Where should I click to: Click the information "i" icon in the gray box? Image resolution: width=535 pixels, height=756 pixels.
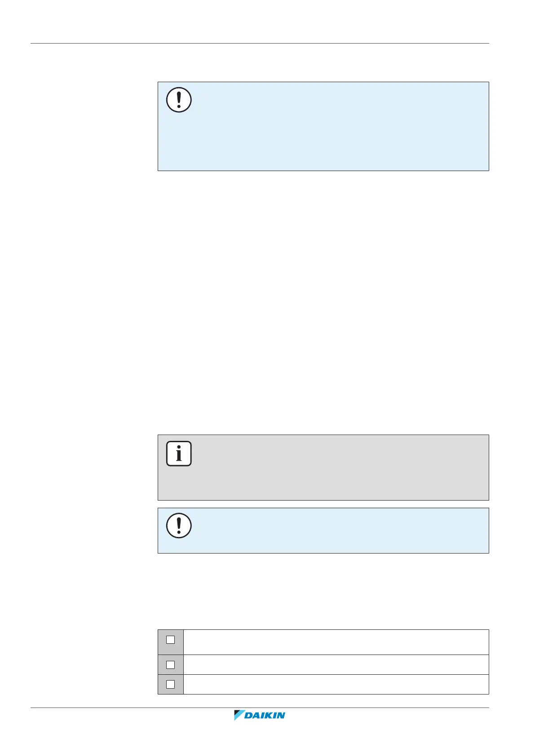[x=179, y=454]
